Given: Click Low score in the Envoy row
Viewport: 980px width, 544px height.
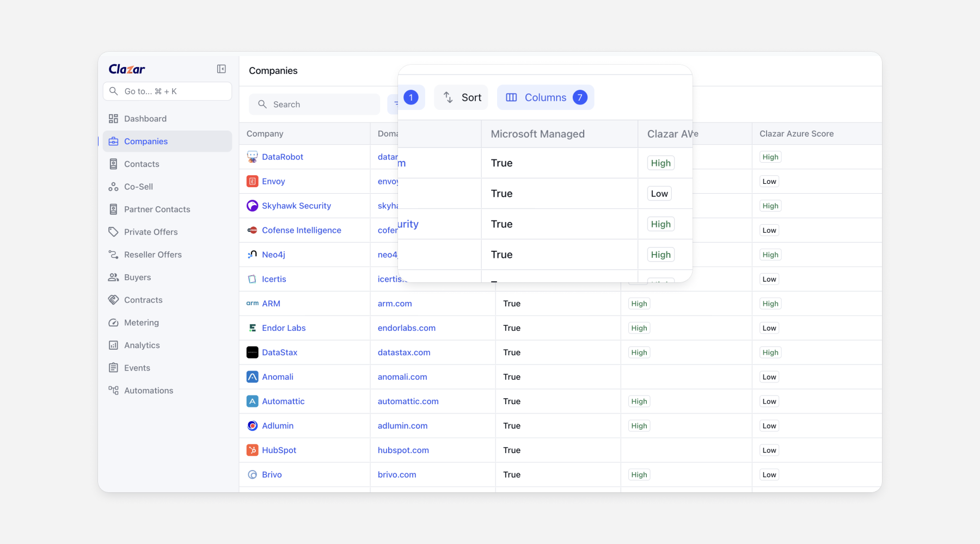Looking at the screenshot, I should tap(769, 181).
